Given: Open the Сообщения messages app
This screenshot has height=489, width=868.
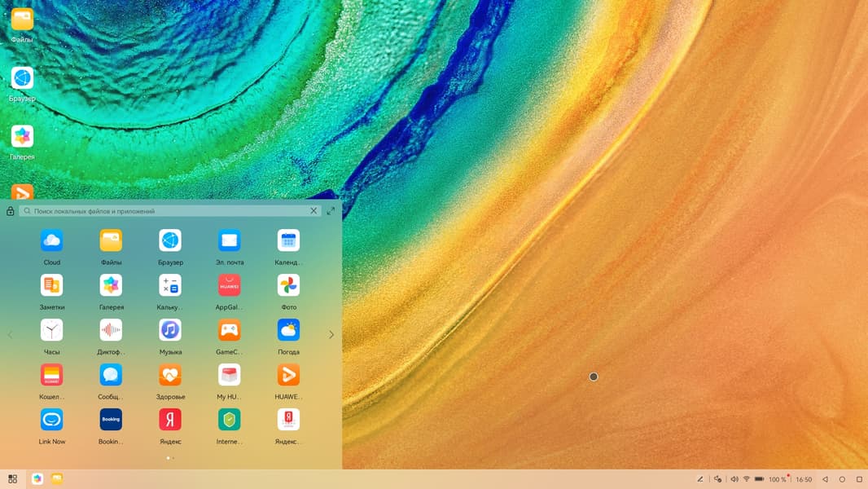Looking at the screenshot, I should pyautogui.click(x=111, y=376).
